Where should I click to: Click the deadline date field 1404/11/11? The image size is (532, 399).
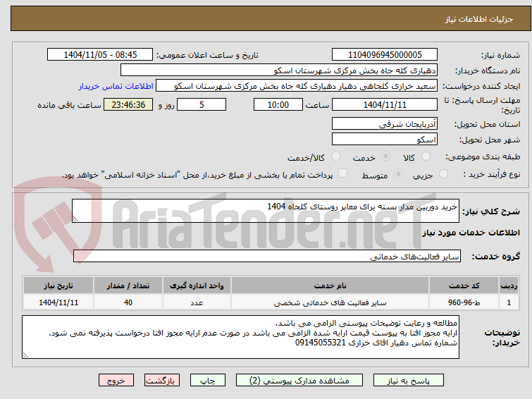point(385,104)
